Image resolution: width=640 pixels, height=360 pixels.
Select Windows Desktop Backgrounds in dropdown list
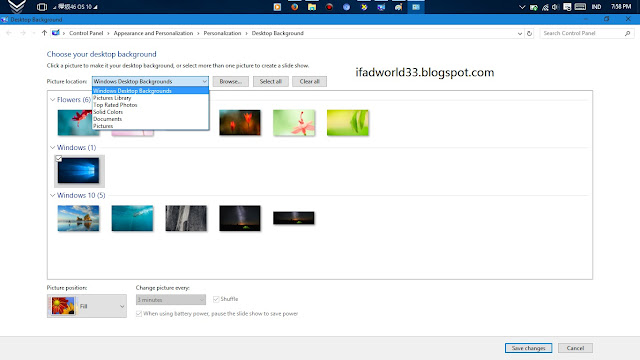click(150, 91)
